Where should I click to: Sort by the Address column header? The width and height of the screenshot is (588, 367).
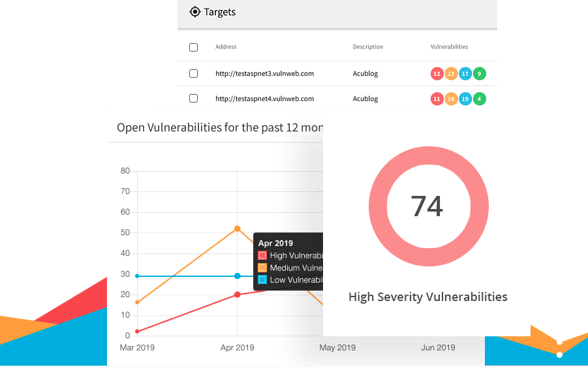coord(226,47)
